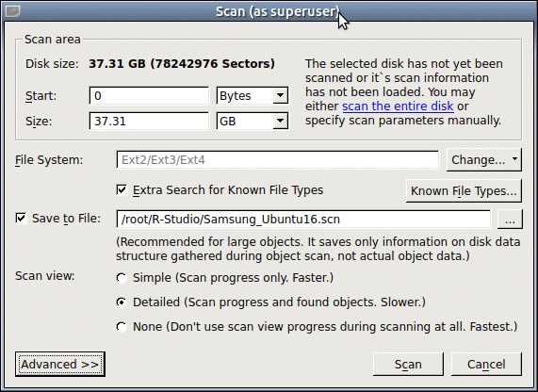Viewport: 538px width, 392px height.
Task: Select Detailed scan view option
Action: pyautogui.click(x=122, y=302)
